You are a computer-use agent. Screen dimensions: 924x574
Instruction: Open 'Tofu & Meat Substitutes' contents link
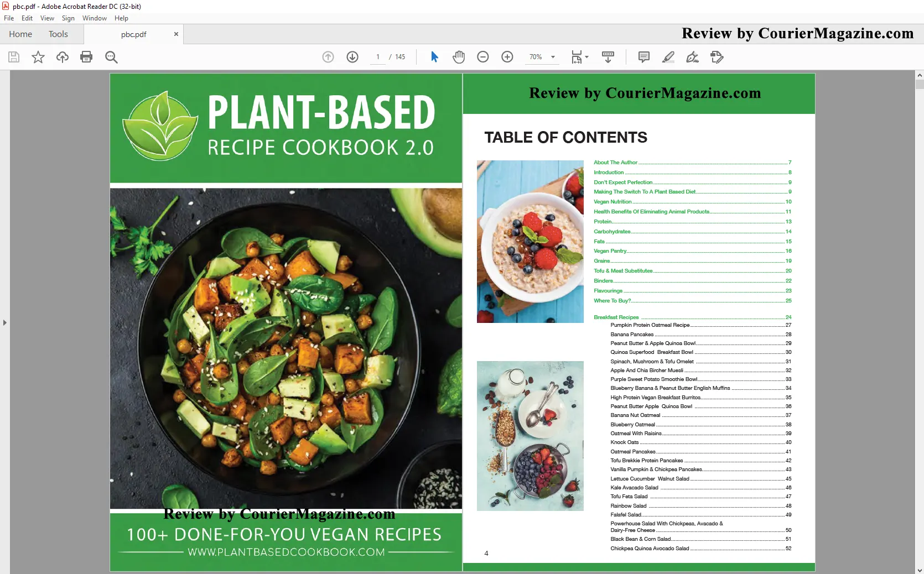tap(693, 271)
